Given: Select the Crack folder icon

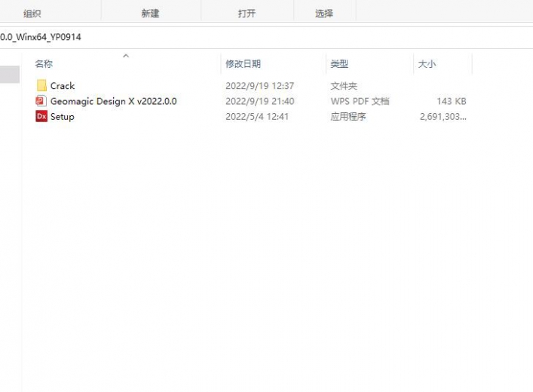Looking at the screenshot, I should [x=41, y=86].
